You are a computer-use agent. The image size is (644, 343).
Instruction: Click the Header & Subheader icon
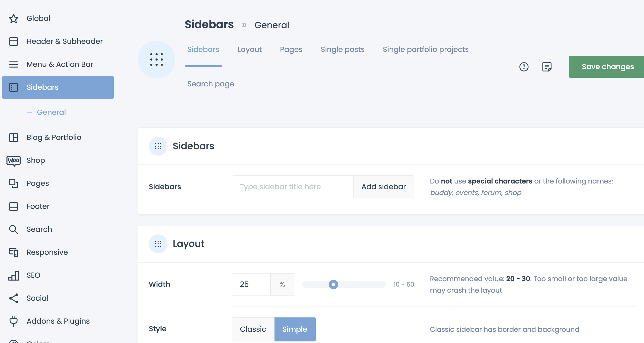click(x=13, y=41)
